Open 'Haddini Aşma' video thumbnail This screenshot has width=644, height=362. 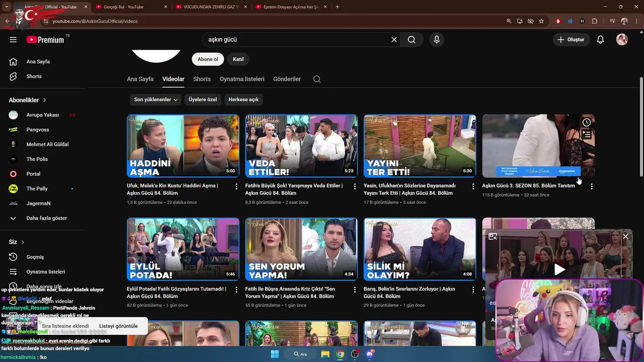coord(183,146)
